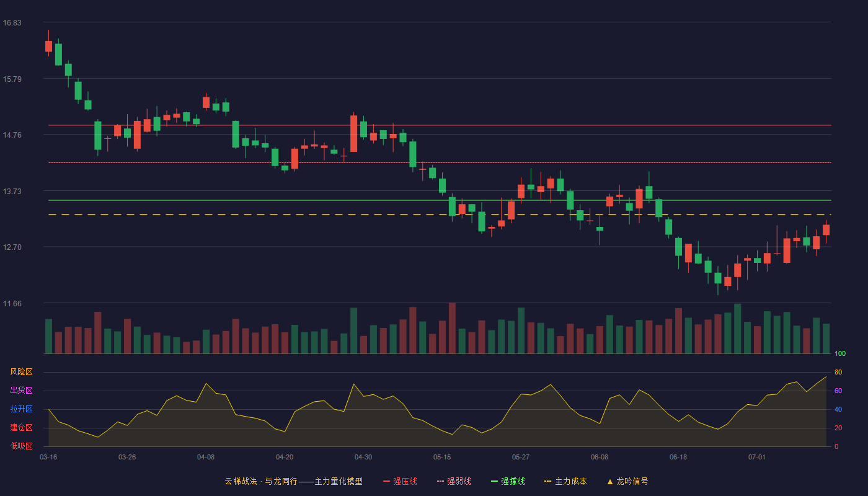Screen dimensions: 868x496
Task: Select the magenta 60 indicator axis value
Action: point(838,391)
